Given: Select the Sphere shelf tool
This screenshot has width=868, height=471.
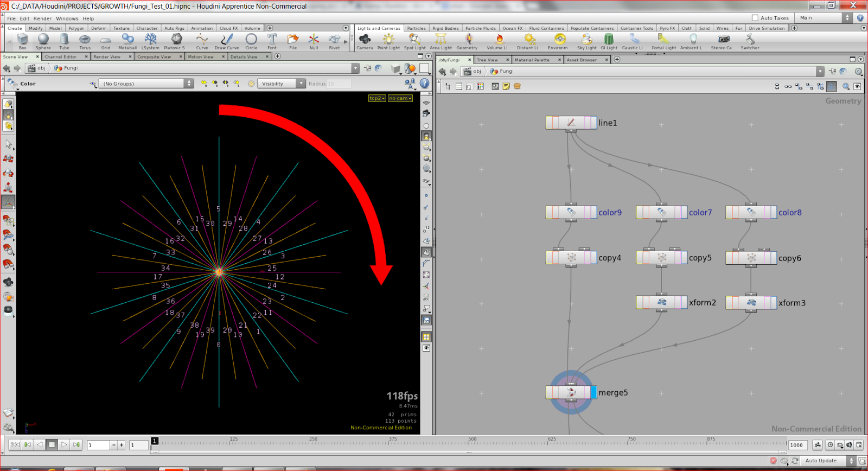Looking at the screenshot, I should click(43, 41).
